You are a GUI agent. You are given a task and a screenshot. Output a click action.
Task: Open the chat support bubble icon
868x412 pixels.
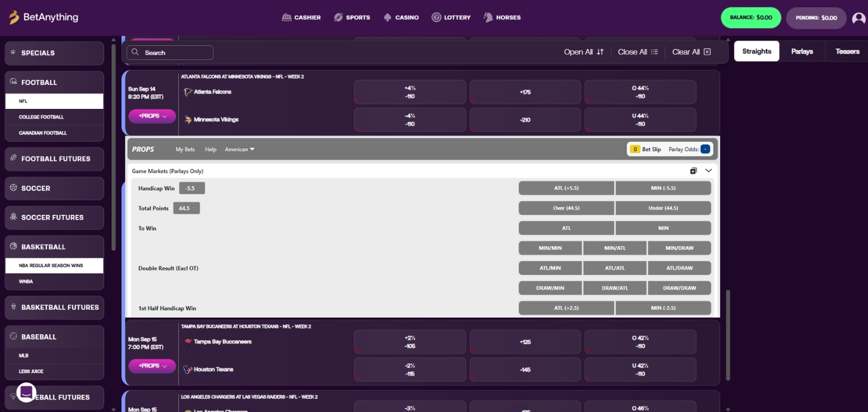26,393
